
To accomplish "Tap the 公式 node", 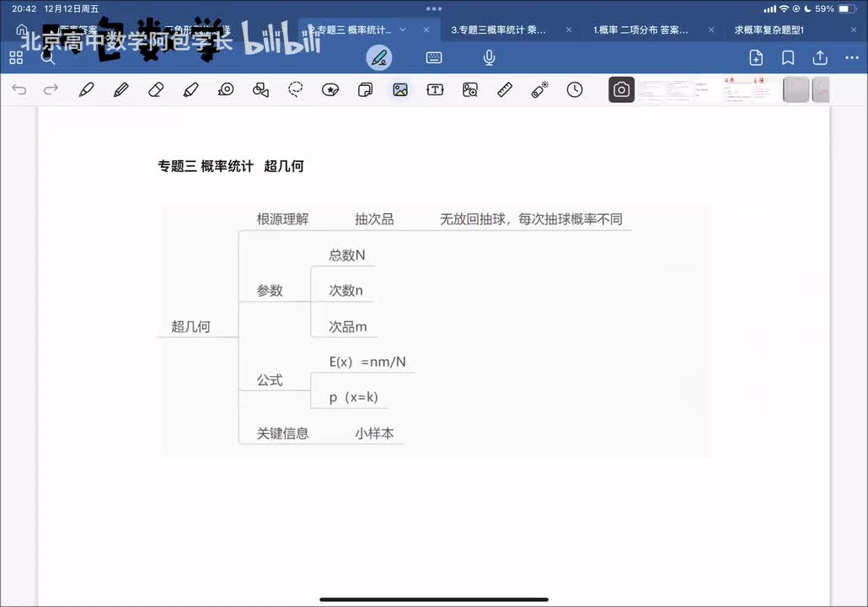I will [270, 380].
